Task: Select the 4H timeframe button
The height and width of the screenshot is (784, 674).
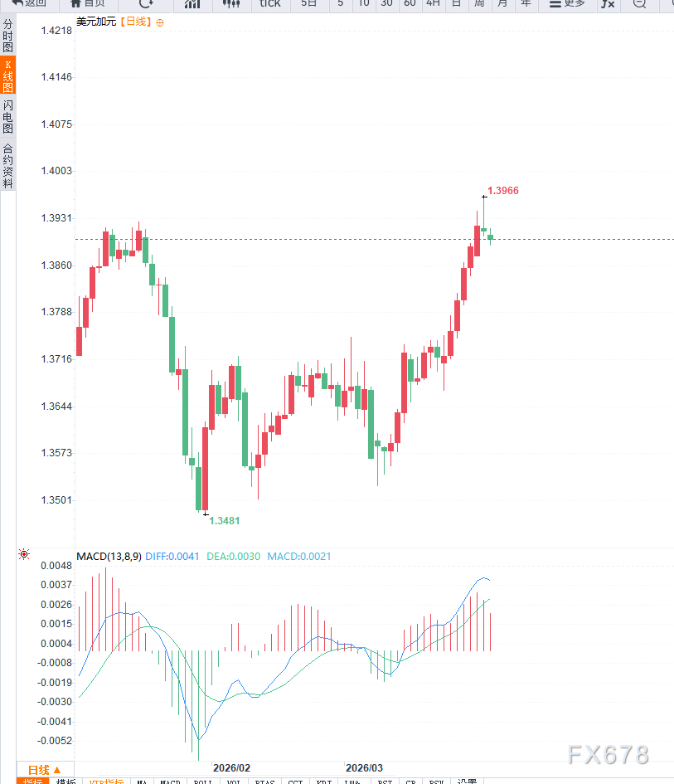Action: (x=433, y=3)
